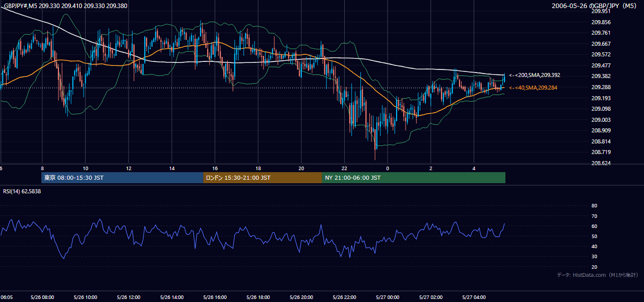Click the 5/26 14:00 date axis label

[172, 297]
